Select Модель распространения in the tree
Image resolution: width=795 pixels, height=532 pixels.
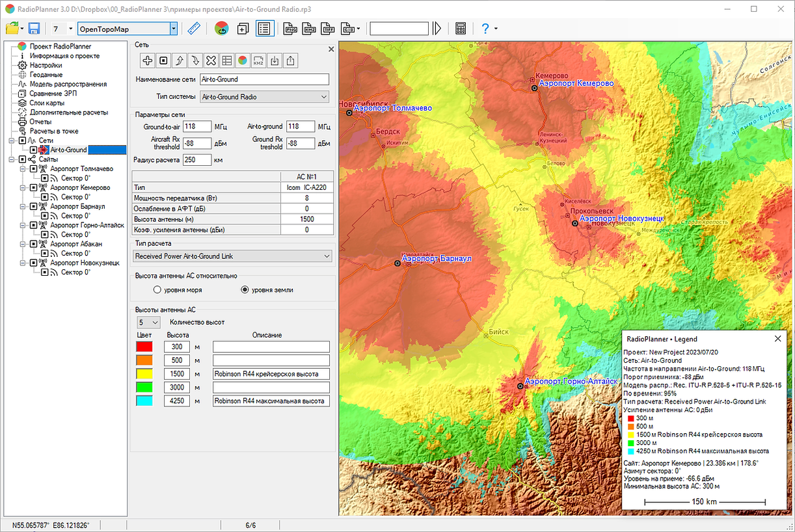68,84
